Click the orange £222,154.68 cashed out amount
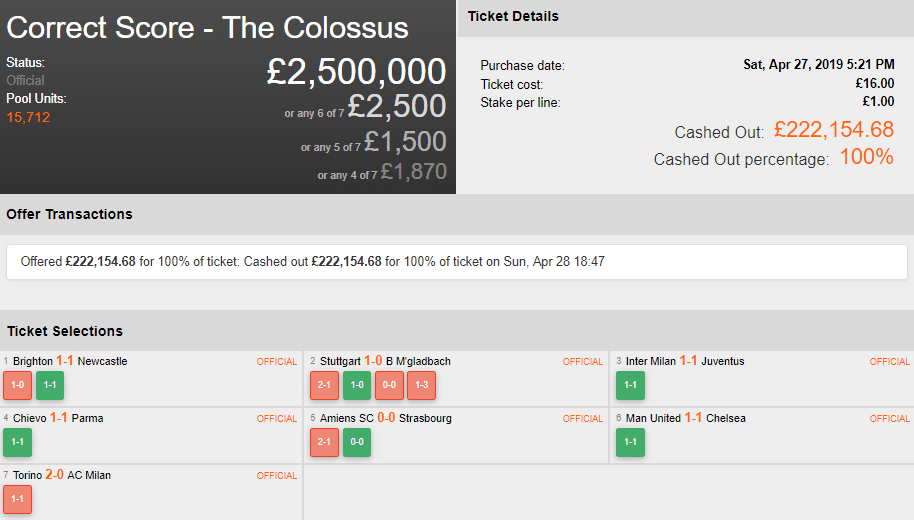The width and height of the screenshot is (914, 520). [x=833, y=130]
